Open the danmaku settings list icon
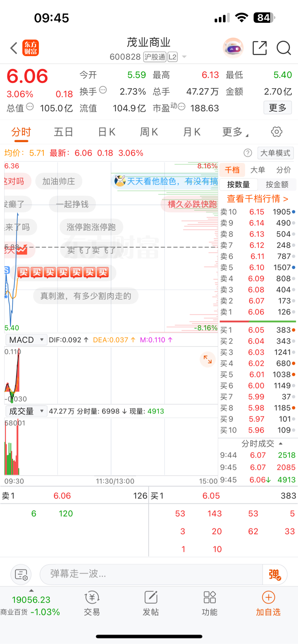The height and width of the screenshot is (644, 298). tap(21, 574)
